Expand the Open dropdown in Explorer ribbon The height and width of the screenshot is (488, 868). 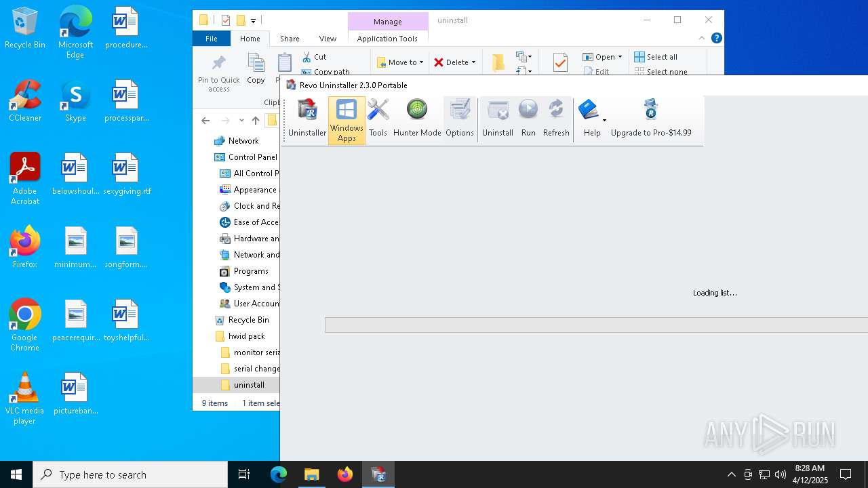click(602, 57)
